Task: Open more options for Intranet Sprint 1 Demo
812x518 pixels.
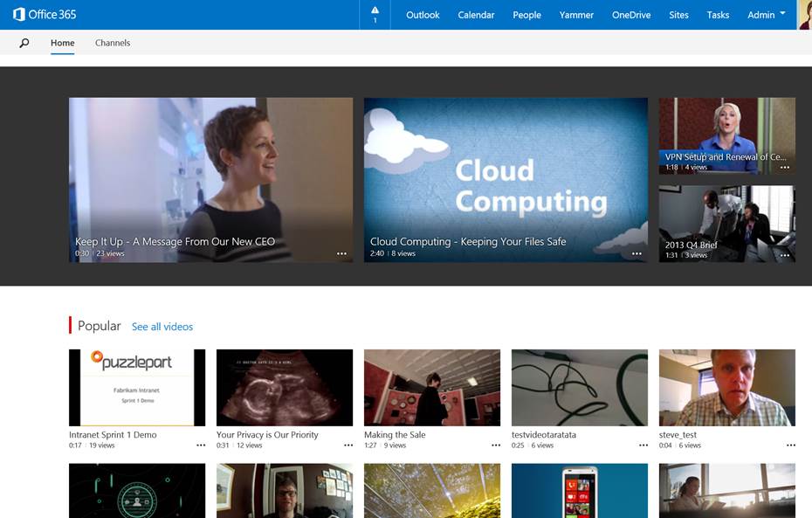Action: coord(201,445)
